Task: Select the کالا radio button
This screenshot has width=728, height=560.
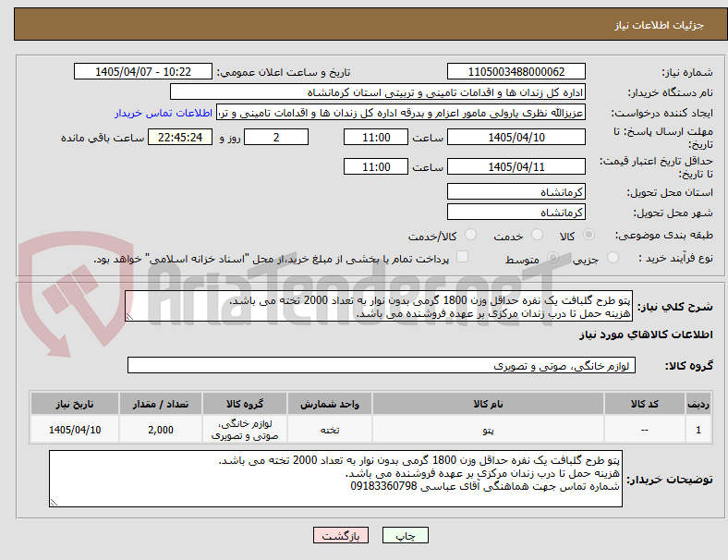Action: (x=588, y=235)
